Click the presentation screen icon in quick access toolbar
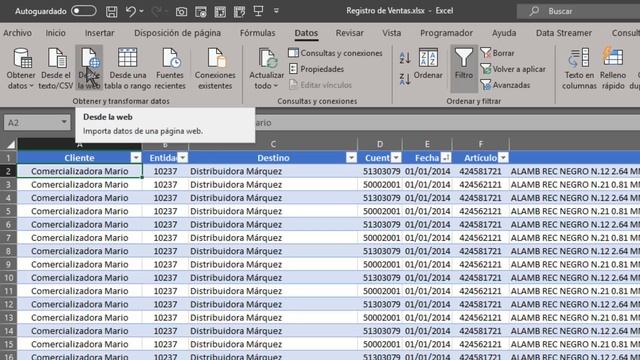640x360 pixels. pos(258,11)
